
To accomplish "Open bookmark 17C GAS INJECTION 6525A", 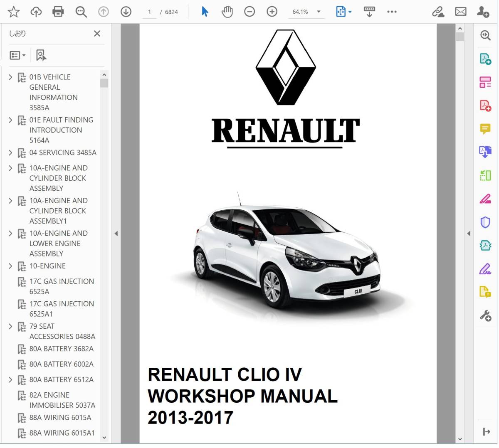I will [x=62, y=286].
